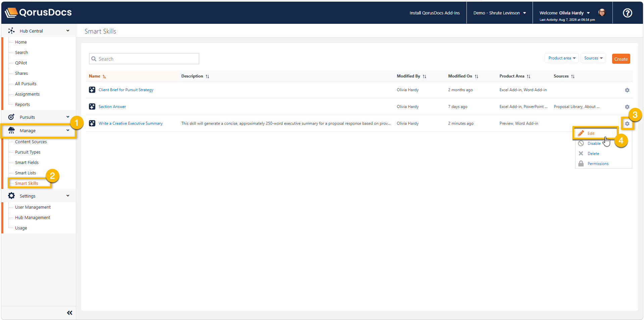Sort by Product Area column arrows
The height and width of the screenshot is (320, 644).
[x=529, y=76]
